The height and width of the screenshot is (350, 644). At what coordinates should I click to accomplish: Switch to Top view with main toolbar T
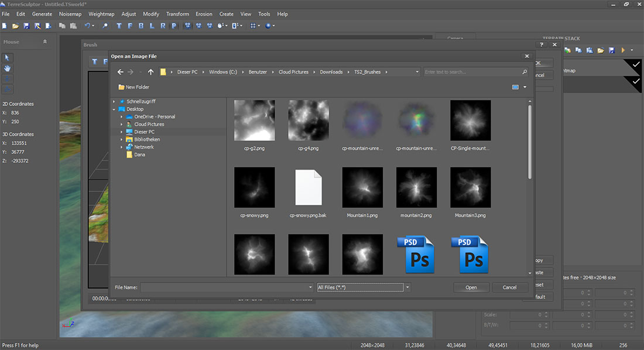click(119, 26)
